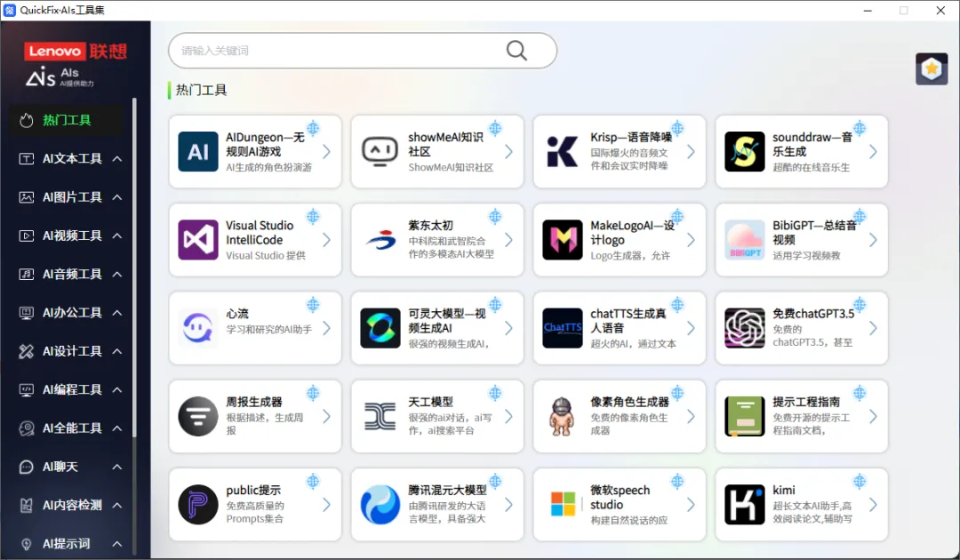The width and height of the screenshot is (960, 560).
Task: Click the star favorites icon top right
Action: 932,68
